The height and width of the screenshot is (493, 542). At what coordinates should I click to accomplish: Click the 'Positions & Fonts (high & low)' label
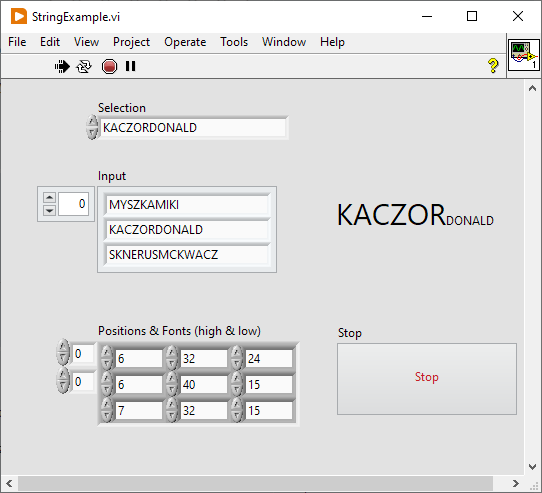click(179, 331)
